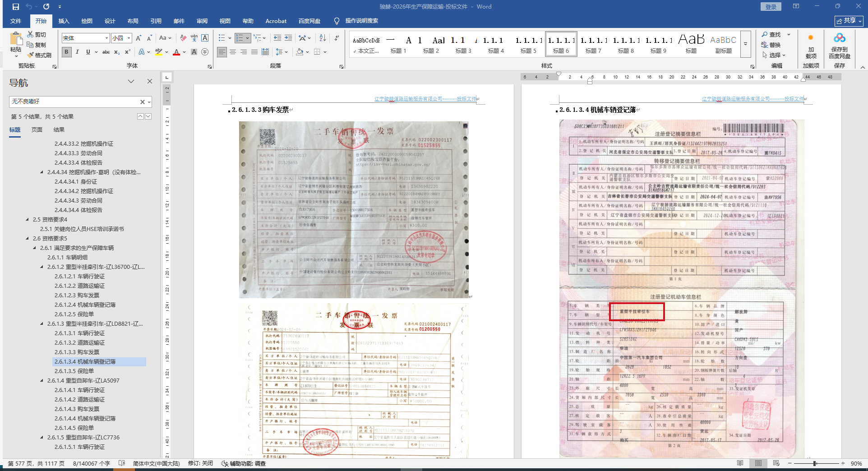
Task: Click the Add-ins icon
Action: coord(811,38)
